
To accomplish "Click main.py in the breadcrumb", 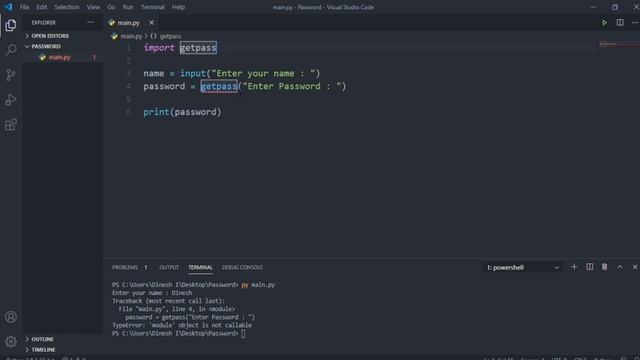I will (131, 36).
